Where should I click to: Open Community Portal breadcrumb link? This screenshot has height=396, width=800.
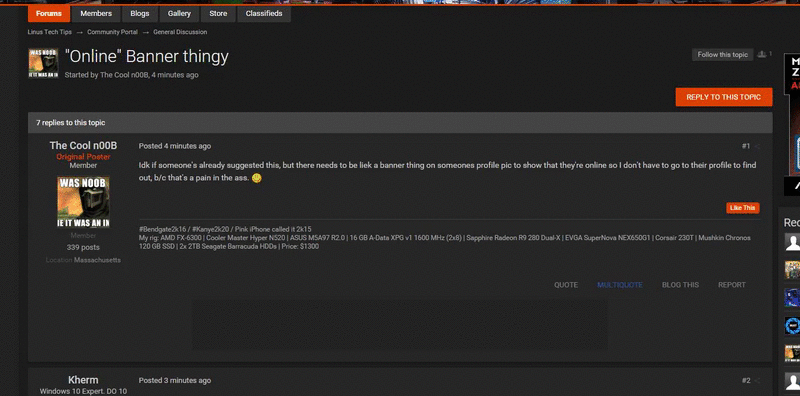coord(112,32)
